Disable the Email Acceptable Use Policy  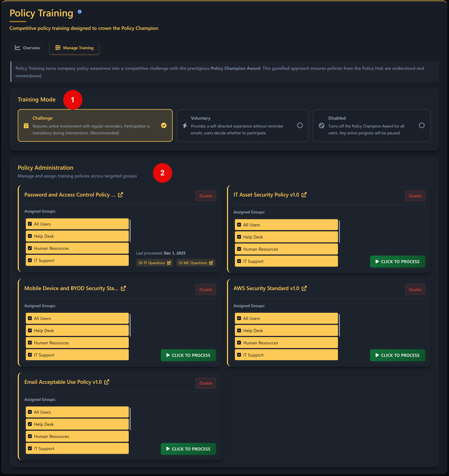[x=205, y=383]
